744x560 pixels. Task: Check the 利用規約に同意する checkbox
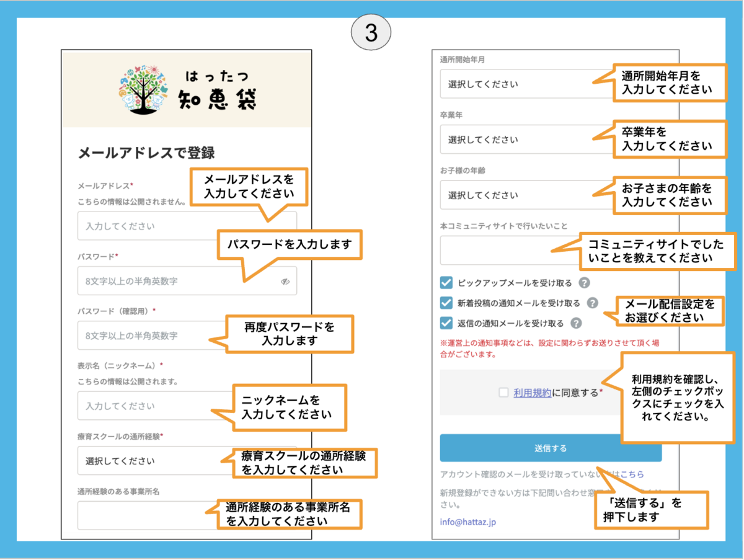coord(503,392)
